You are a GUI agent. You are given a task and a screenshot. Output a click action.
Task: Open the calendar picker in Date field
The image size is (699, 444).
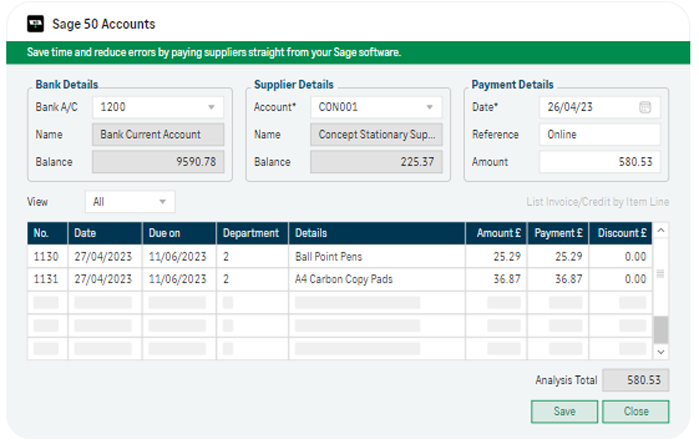(645, 107)
